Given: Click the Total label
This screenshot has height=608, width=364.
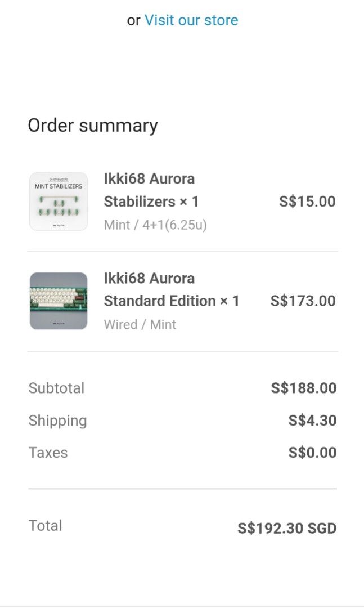Looking at the screenshot, I should (45, 526).
